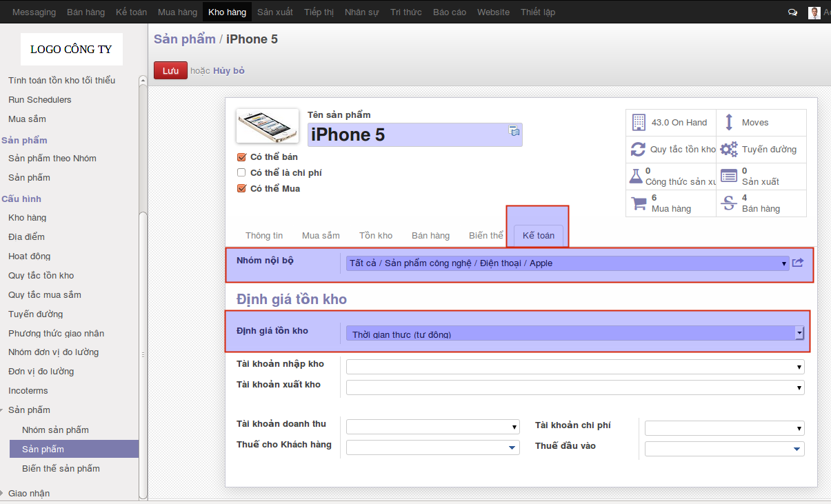The width and height of the screenshot is (831, 504).
Task: Click the iPhone 5 product image
Action: (x=268, y=125)
